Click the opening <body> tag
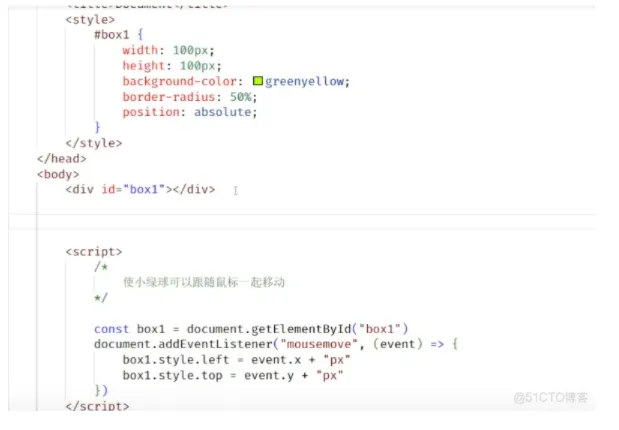 (58, 174)
